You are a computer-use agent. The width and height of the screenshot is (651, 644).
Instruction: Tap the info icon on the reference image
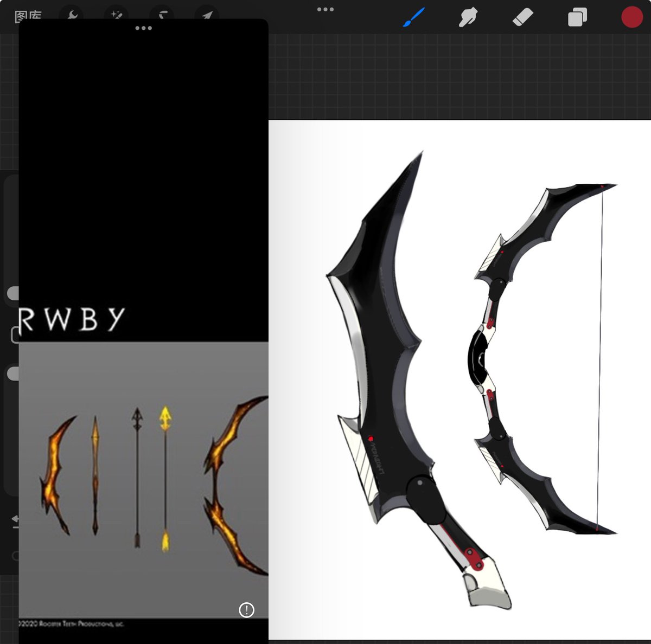246,610
